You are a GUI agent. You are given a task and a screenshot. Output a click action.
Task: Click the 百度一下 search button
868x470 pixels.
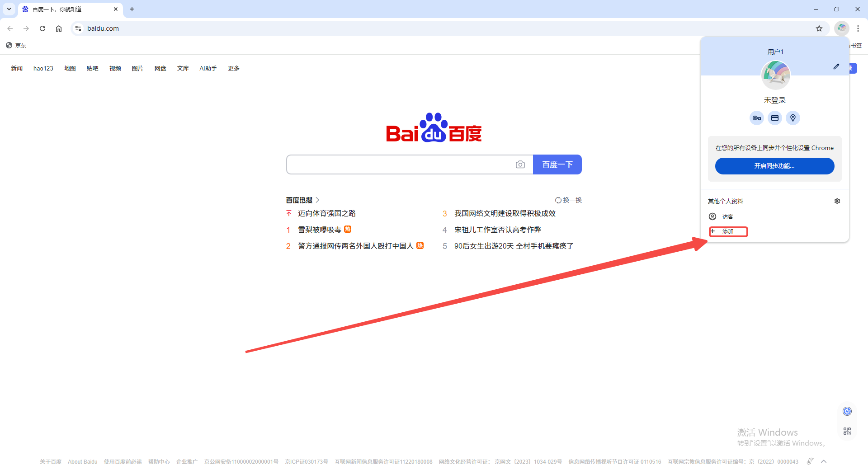557,164
